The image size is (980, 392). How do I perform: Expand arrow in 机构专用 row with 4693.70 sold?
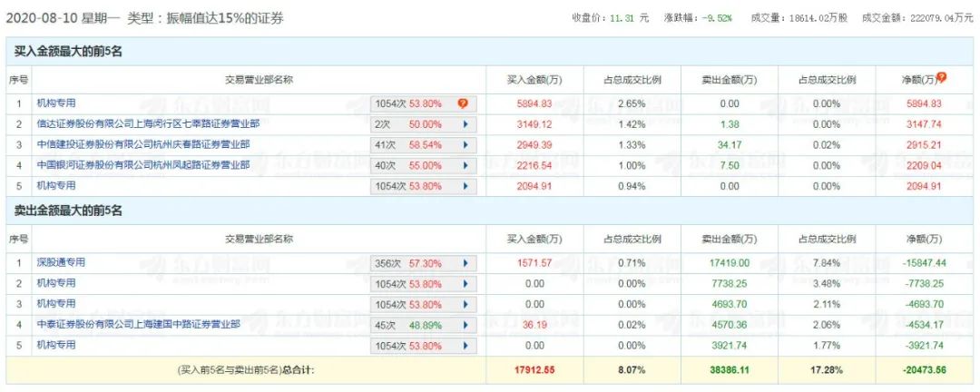coord(465,304)
